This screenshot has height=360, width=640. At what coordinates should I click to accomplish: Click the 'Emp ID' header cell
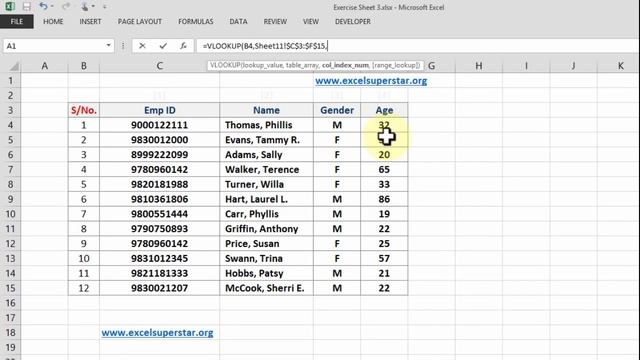pos(160,110)
